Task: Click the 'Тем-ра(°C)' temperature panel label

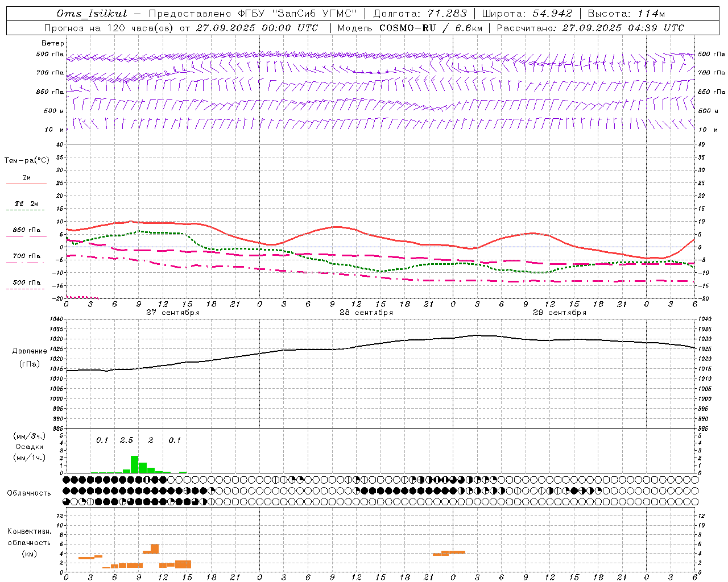Action: 27,161
